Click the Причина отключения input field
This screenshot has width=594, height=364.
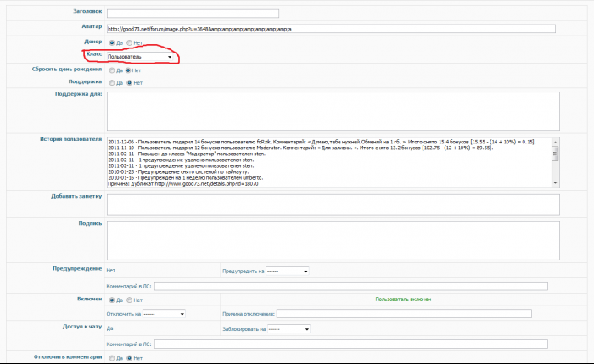(404, 313)
